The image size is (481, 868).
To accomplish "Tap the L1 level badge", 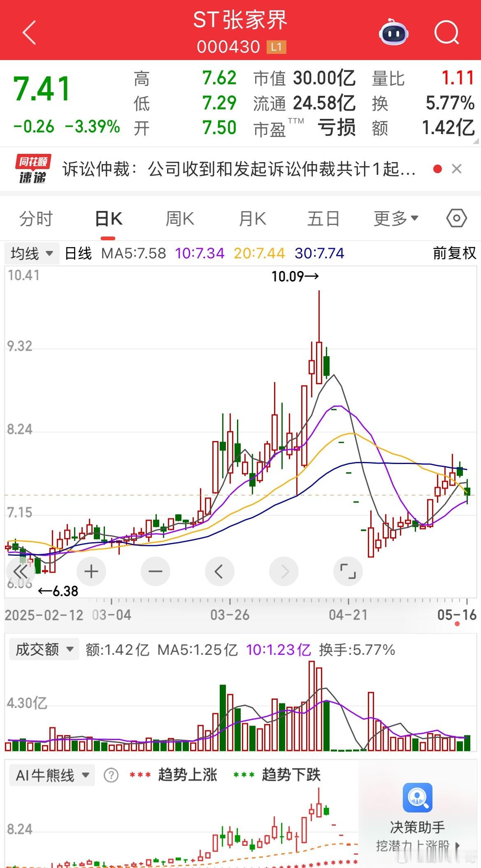I will 276,47.
